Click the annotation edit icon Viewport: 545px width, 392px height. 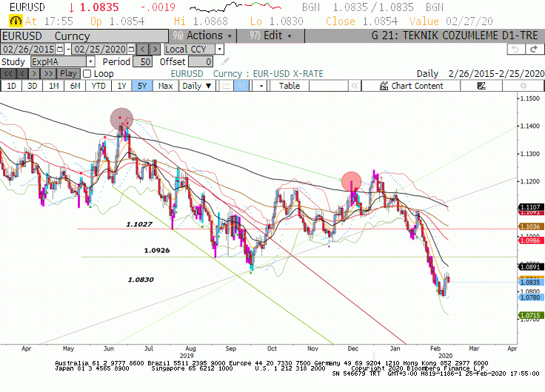tap(481, 85)
